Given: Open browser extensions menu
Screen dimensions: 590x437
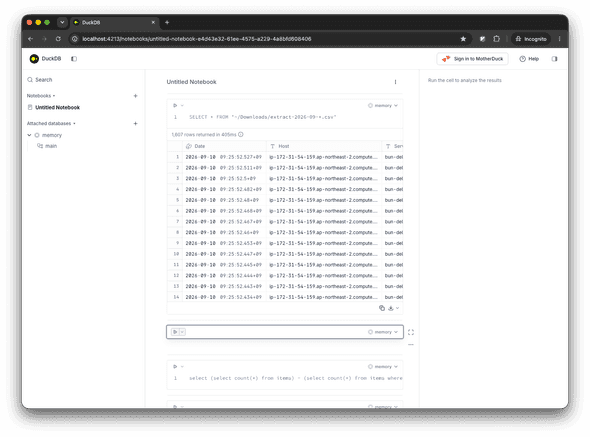Looking at the screenshot, I should click(497, 39).
